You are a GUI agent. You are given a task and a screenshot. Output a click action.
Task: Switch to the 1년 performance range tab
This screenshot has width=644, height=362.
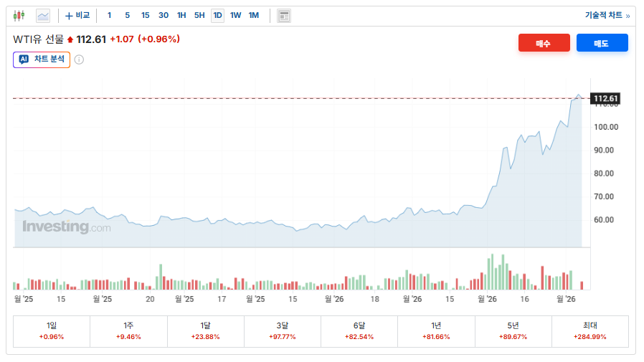coord(436,331)
